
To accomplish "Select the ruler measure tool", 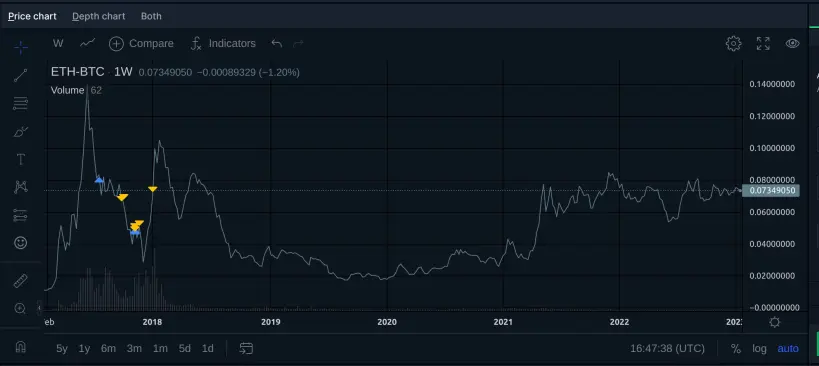I will point(21,281).
